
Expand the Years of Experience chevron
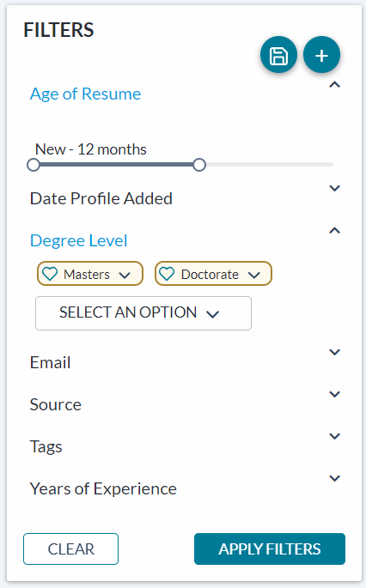coord(334,478)
